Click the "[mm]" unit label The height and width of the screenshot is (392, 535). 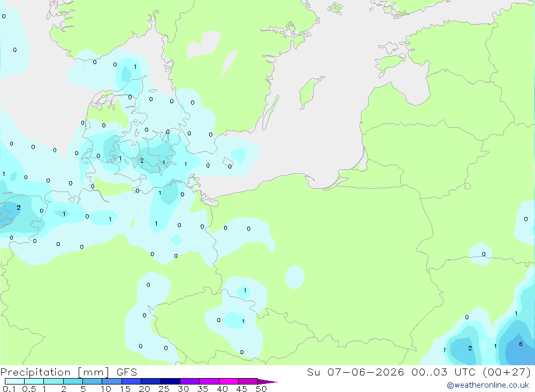[x=93, y=372]
